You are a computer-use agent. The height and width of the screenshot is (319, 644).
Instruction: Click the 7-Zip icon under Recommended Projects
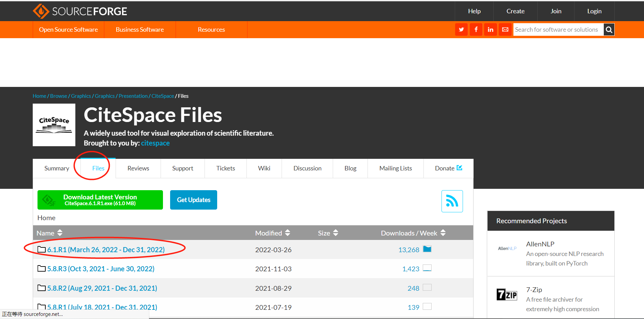[507, 294]
